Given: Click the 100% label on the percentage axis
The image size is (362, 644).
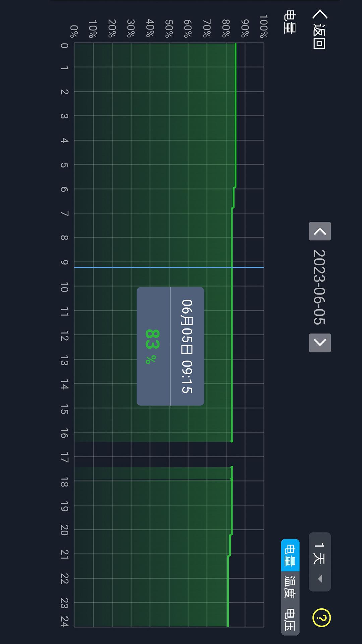Looking at the screenshot, I should 264,26.
